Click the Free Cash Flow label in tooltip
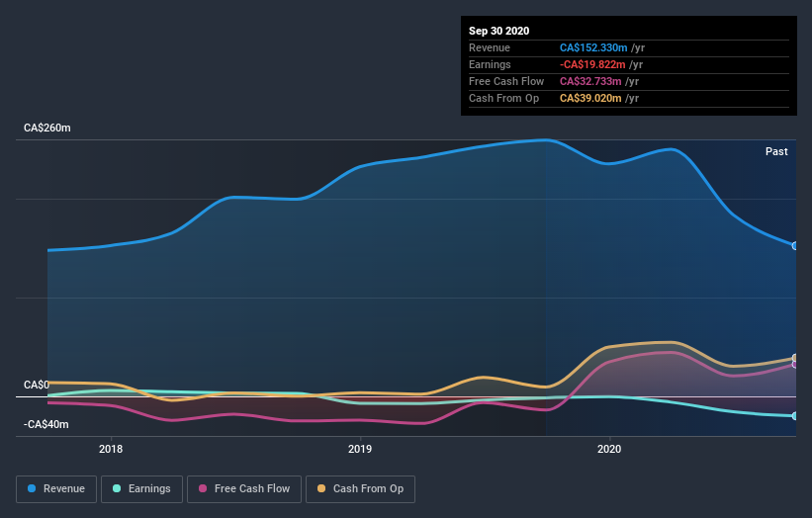812x518 pixels. [x=506, y=81]
